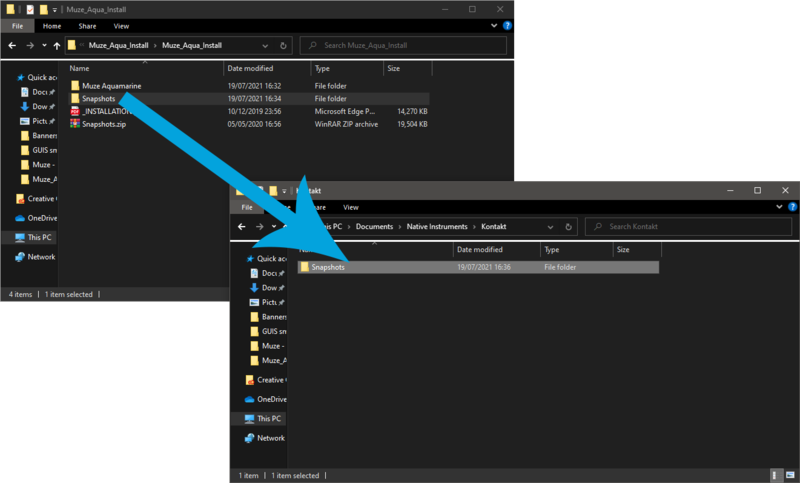800x483 pixels.
Task: Open the Share tab in Muze_Aqua_Install window
Action: [x=87, y=26]
